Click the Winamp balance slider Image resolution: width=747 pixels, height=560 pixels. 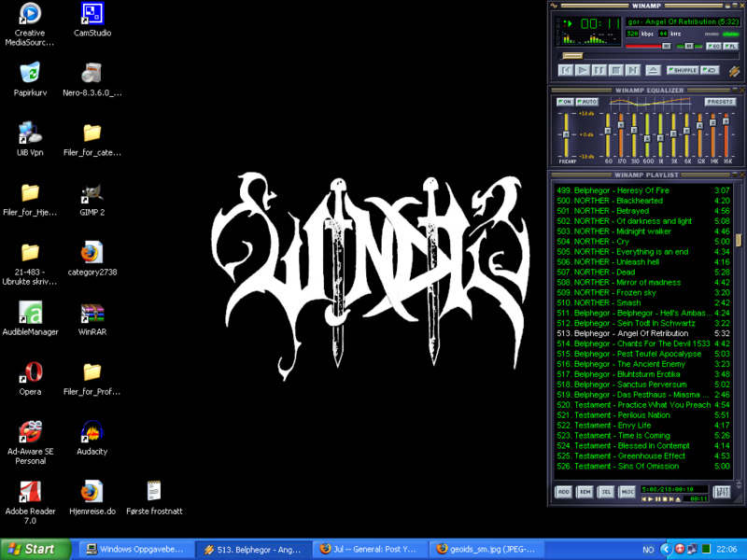pos(689,46)
